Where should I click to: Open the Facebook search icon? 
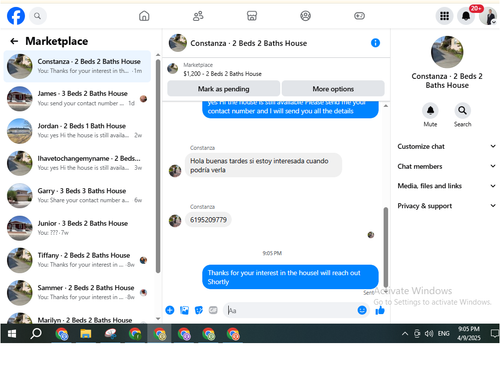(x=38, y=16)
